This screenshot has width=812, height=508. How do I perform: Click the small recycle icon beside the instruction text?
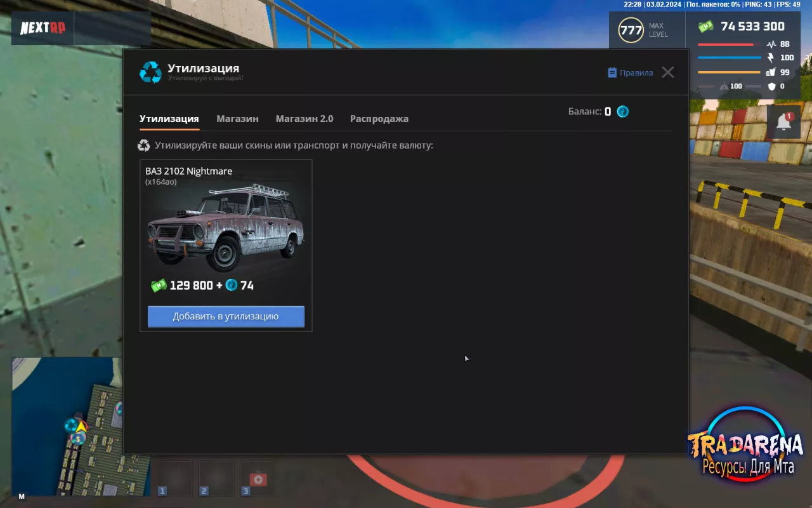point(144,145)
